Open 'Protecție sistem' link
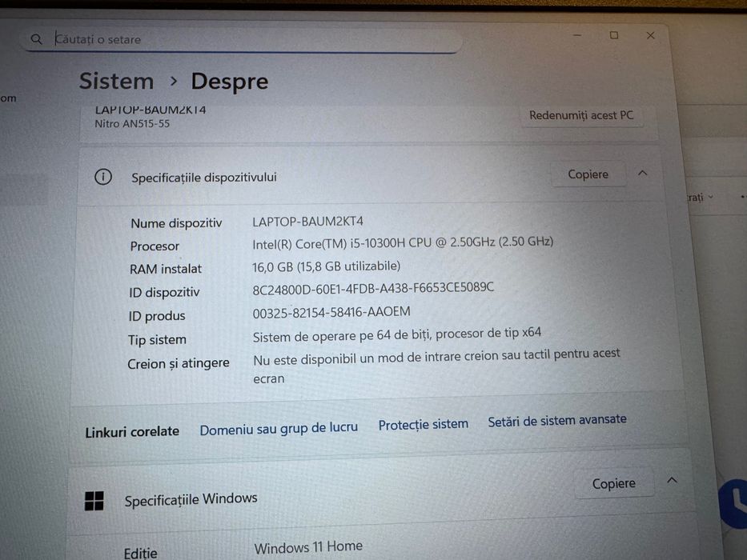This screenshot has width=747, height=560. coord(423,424)
